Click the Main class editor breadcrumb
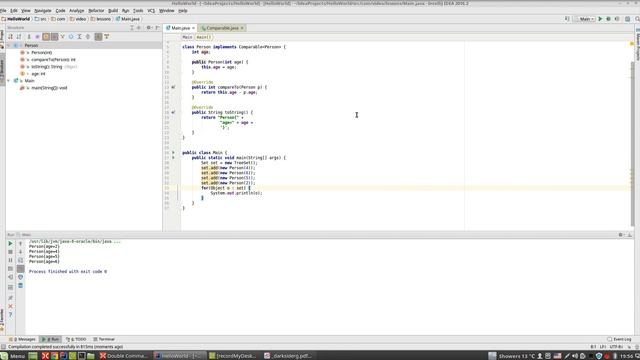Viewport: 640px width, 360px height. coord(187,37)
